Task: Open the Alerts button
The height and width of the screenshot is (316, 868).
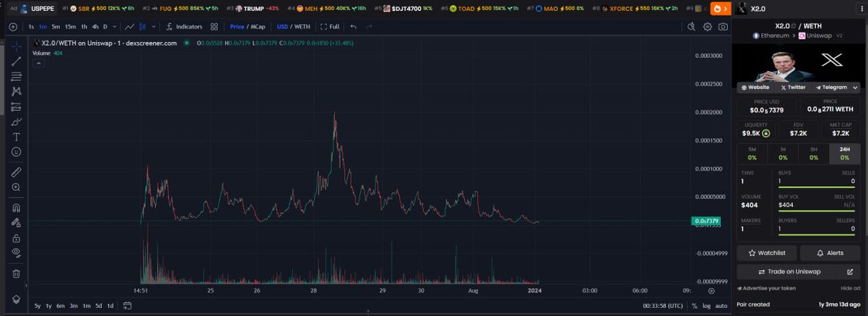Action: click(830, 253)
